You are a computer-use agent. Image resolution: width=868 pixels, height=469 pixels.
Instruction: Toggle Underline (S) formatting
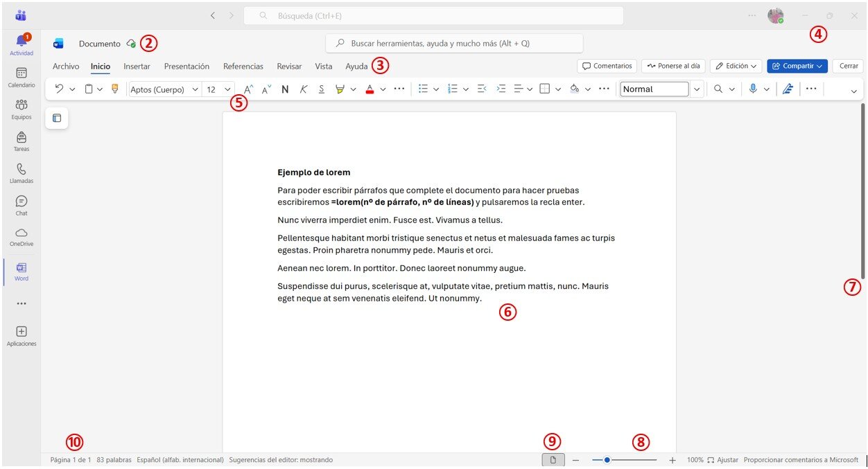tap(322, 89)
